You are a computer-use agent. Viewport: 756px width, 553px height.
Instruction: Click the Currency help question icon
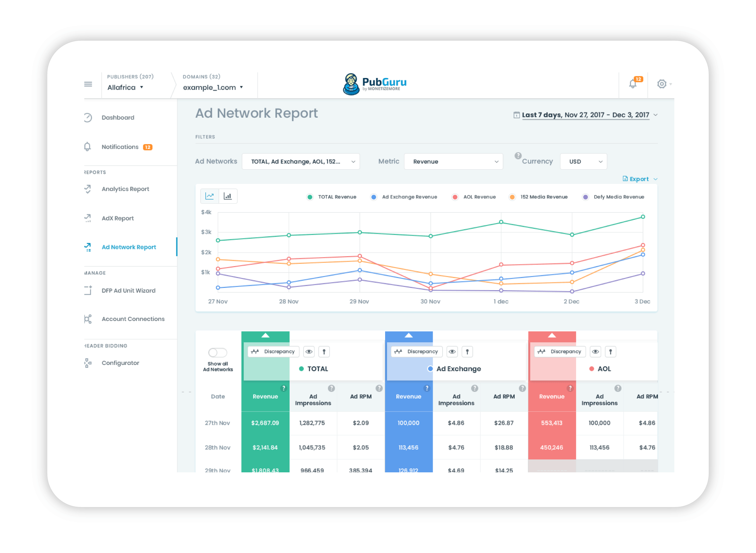(x=518, y=156)
